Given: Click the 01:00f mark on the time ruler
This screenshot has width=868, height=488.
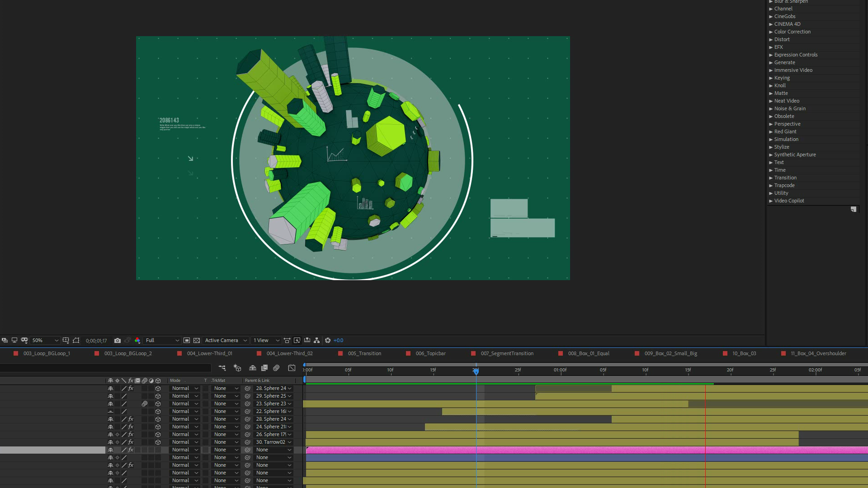Looking at the screenshot, I should [560, 370].
